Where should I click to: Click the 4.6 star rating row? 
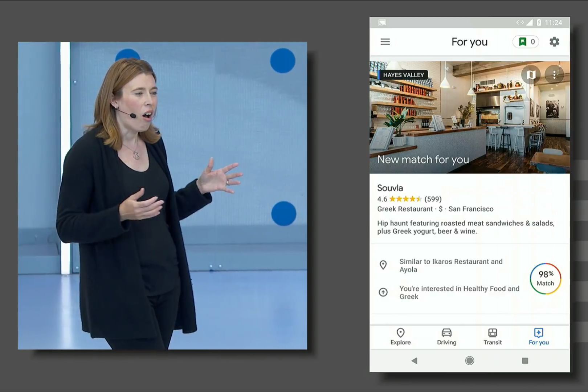tap(409, 199)
